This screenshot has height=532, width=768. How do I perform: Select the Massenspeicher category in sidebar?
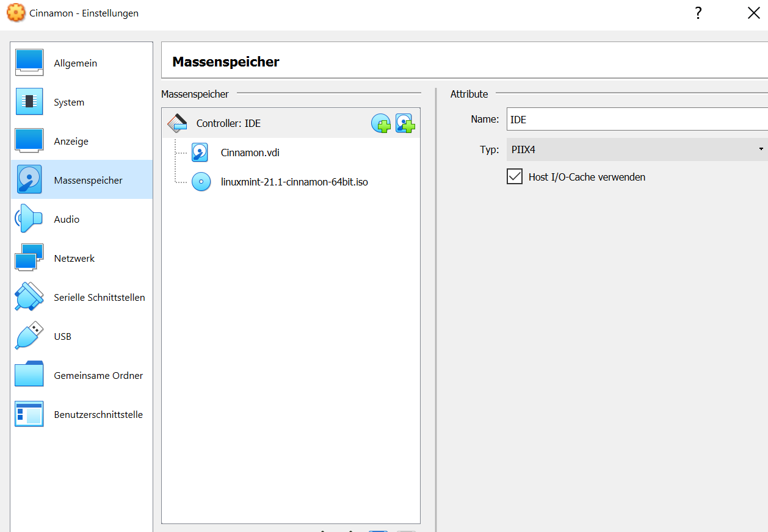(x=82, y=180)
